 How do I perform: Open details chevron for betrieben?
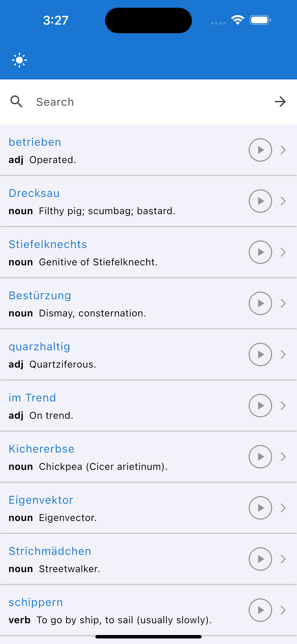(x=283, y=150)
